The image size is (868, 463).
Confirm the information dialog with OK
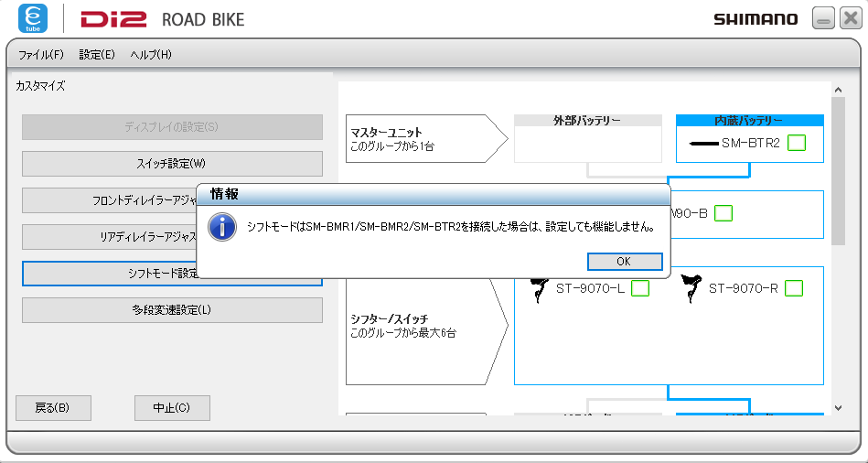[x=625, y=262]
